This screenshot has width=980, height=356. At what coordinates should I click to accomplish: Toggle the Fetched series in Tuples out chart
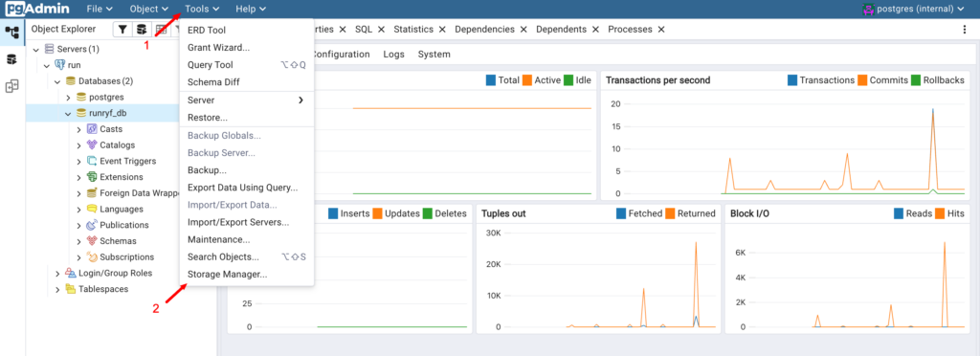click(x=638, y=213)
